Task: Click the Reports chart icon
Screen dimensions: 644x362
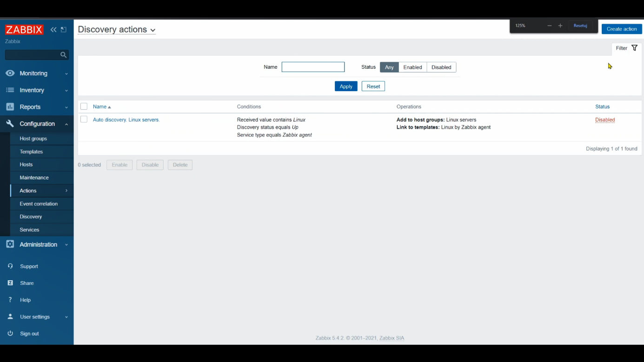Action: coord(10,107)
